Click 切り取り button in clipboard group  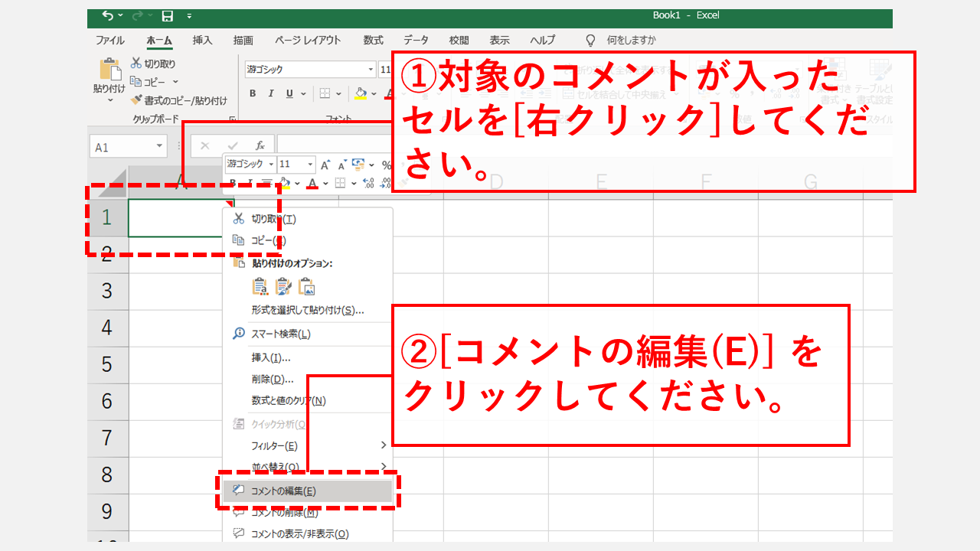coord(153,64)
